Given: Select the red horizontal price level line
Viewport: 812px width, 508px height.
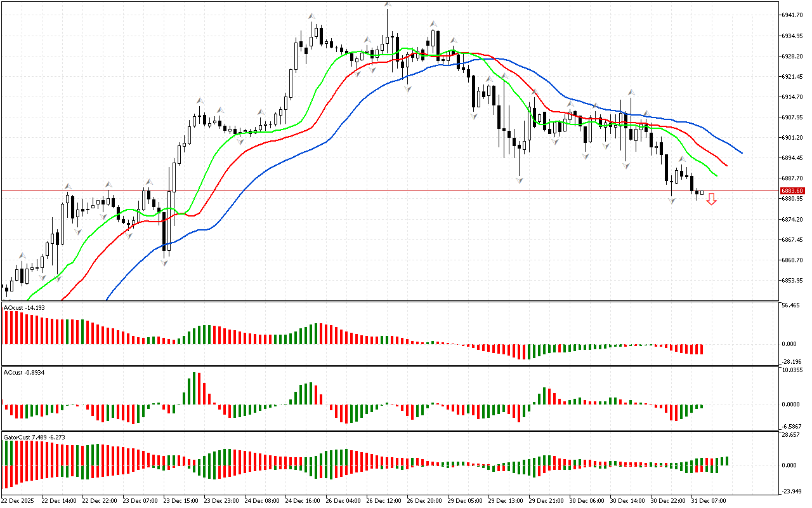Looking at the screenshot, I should click(381, 190).
